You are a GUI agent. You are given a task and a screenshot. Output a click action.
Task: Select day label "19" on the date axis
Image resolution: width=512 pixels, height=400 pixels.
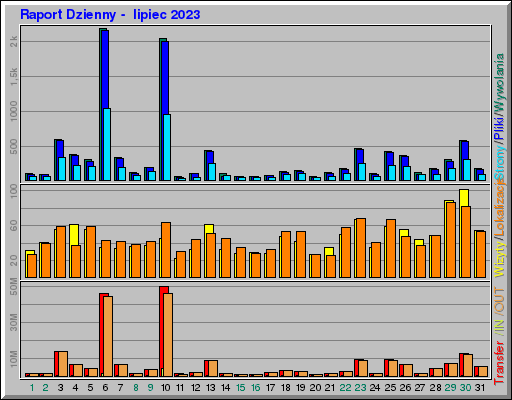click(x=301, y=388)
